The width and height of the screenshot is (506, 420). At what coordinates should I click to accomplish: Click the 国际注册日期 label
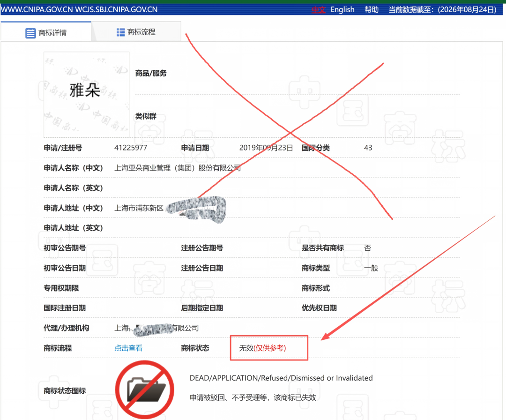65,308
